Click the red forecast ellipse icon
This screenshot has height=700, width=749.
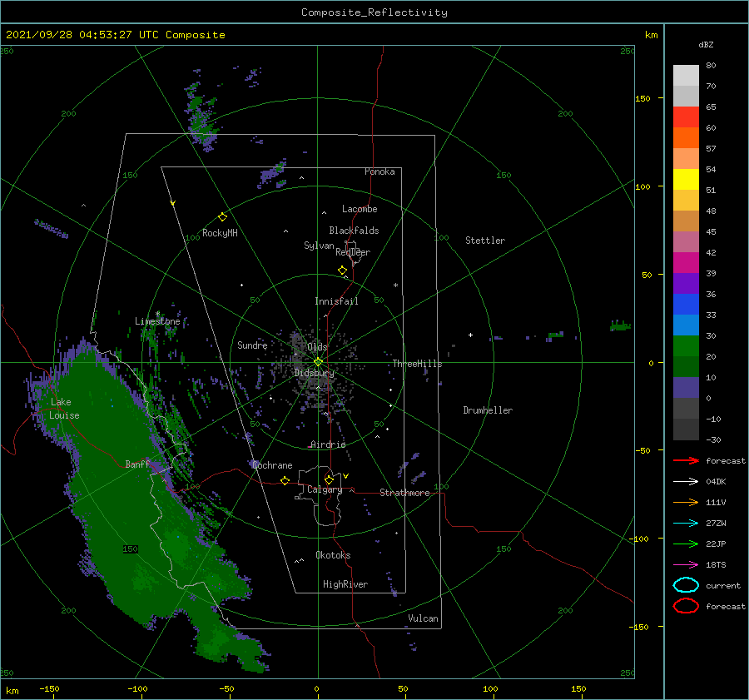click(x=686, y=606)
